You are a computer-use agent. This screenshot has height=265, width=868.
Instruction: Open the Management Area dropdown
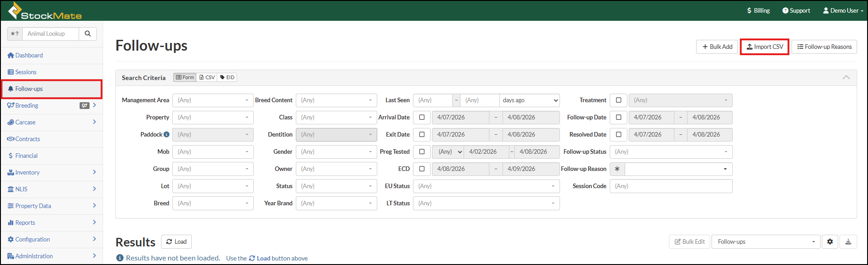213,100
